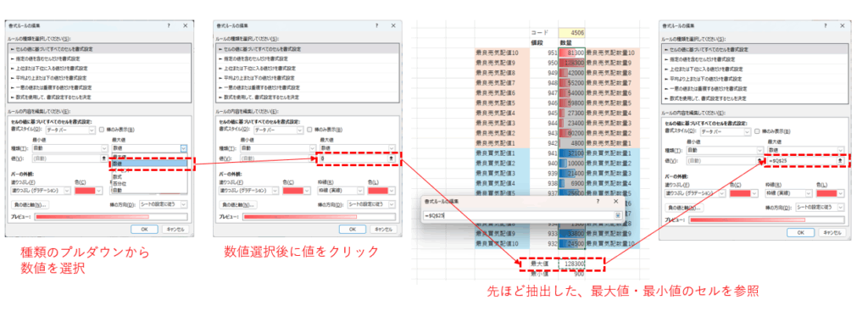Image resolution: width=868 pixels, height=311 pixels.
Task: Select 数値 in the open 種類 list
Action: click(x=149, y=164)
